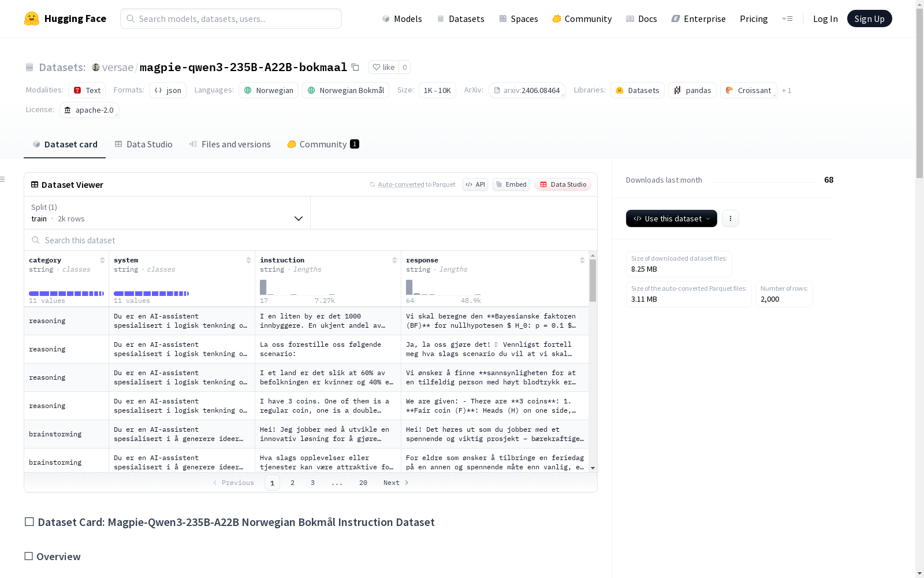Select the Norwegian language tag

(x=269, y=90)
